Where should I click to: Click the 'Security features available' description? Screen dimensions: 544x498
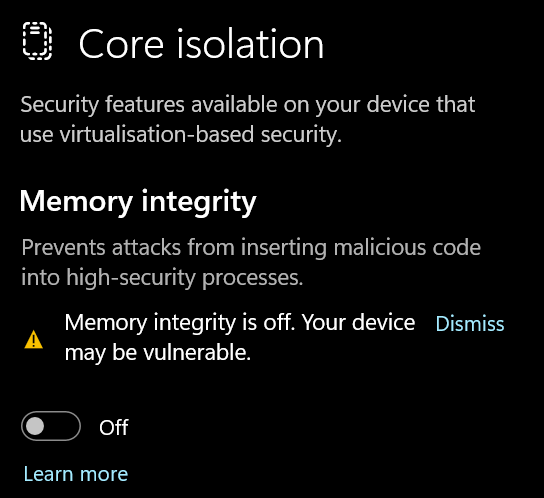pyautogui.click(x=248, y=104)
